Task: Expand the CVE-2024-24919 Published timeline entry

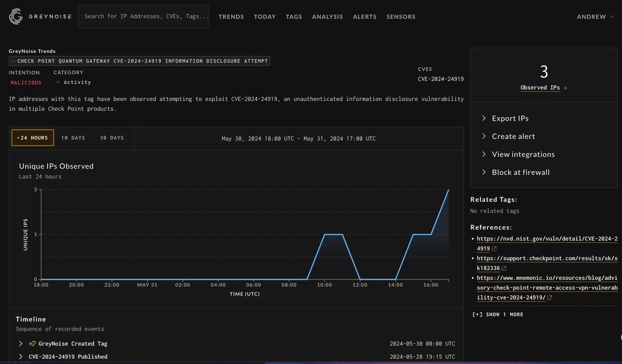Action: (20, 357)
